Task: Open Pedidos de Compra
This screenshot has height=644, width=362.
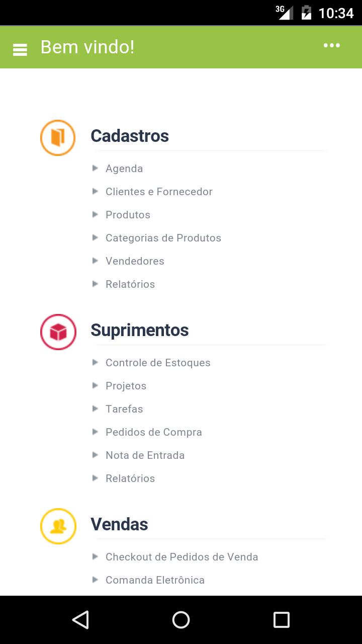Action: point(154,432)
